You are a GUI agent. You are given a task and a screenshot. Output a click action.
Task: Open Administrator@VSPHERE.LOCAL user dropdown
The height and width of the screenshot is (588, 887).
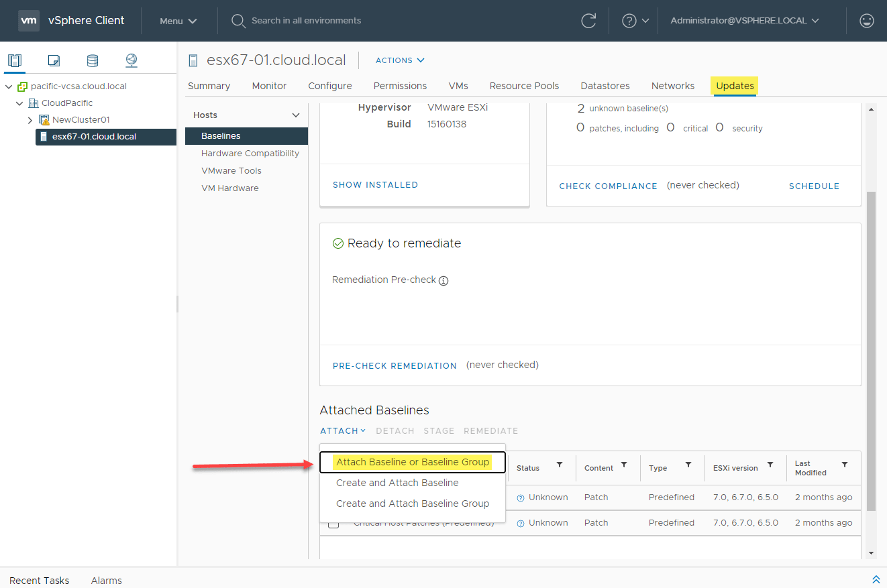(745, 21)
